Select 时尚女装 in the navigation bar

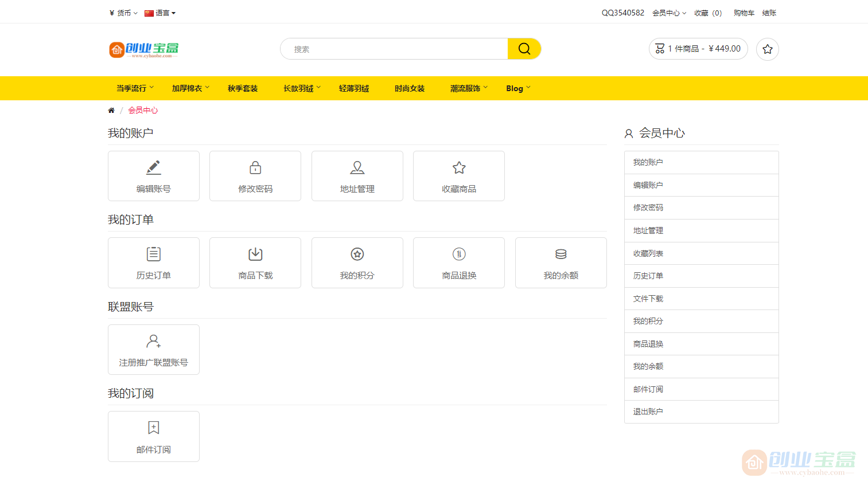pos(409,88)
